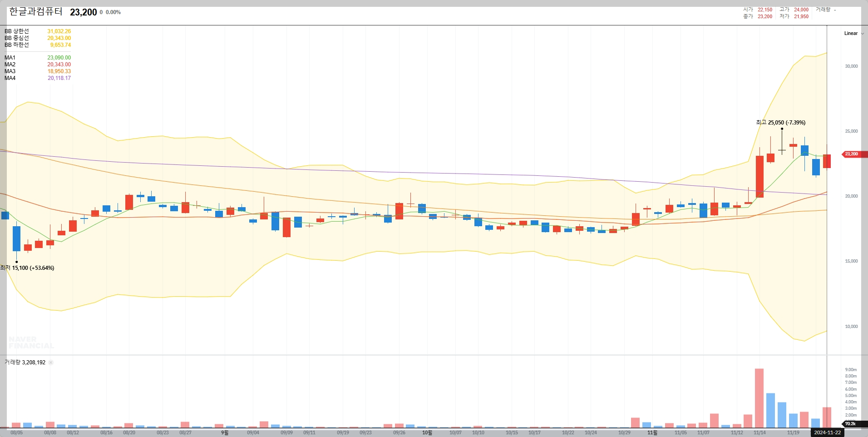This screenshot has height=437, width=868.
Task: Click the 09/26 date axis label
Action: click(x=399, y=433)
